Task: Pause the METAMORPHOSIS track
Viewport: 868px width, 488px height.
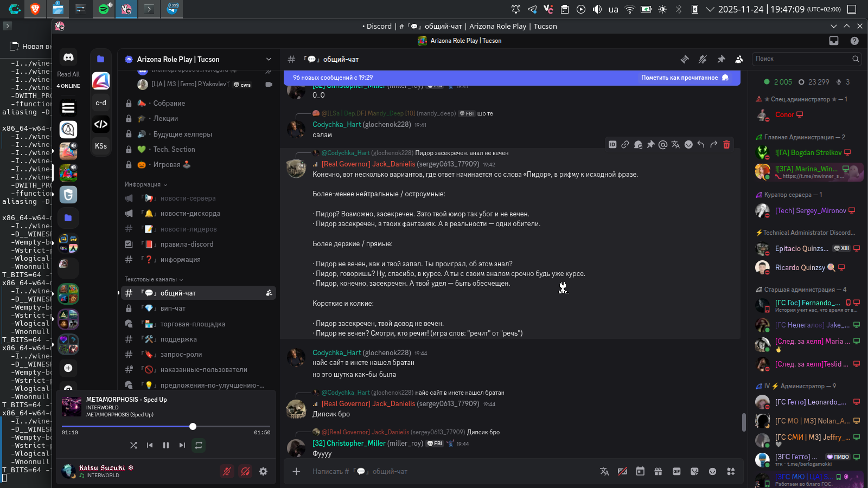Action: (x=166, y=445)
